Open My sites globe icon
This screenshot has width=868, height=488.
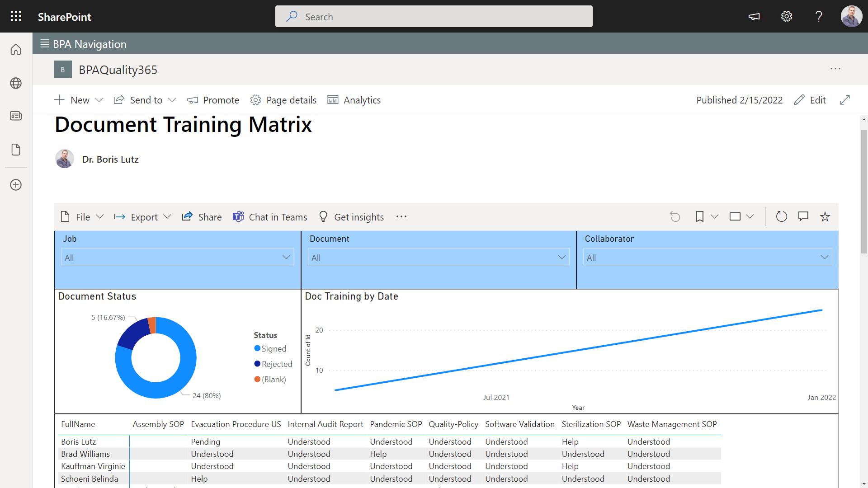coord(16,83)
